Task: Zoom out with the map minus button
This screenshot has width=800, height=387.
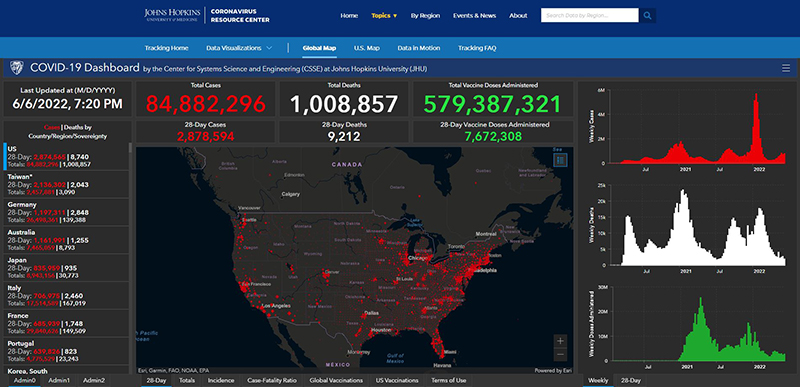Action: tap(560, 354)
